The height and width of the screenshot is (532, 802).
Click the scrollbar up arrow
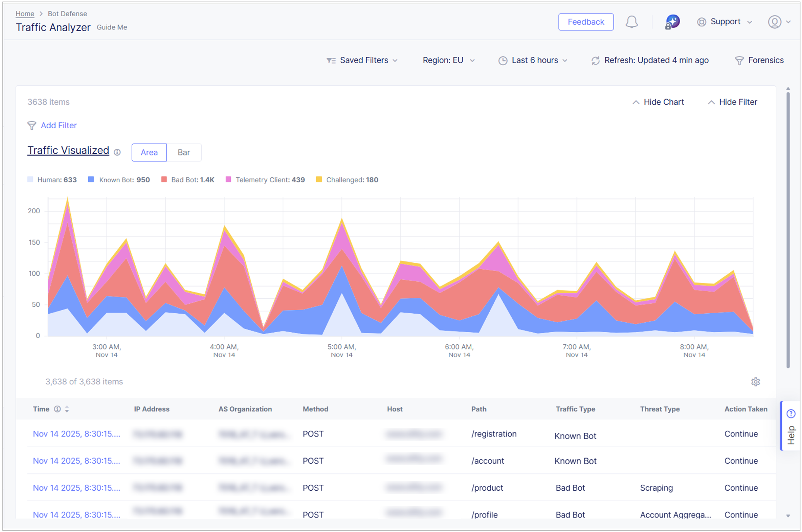click(x=788, y=89)
